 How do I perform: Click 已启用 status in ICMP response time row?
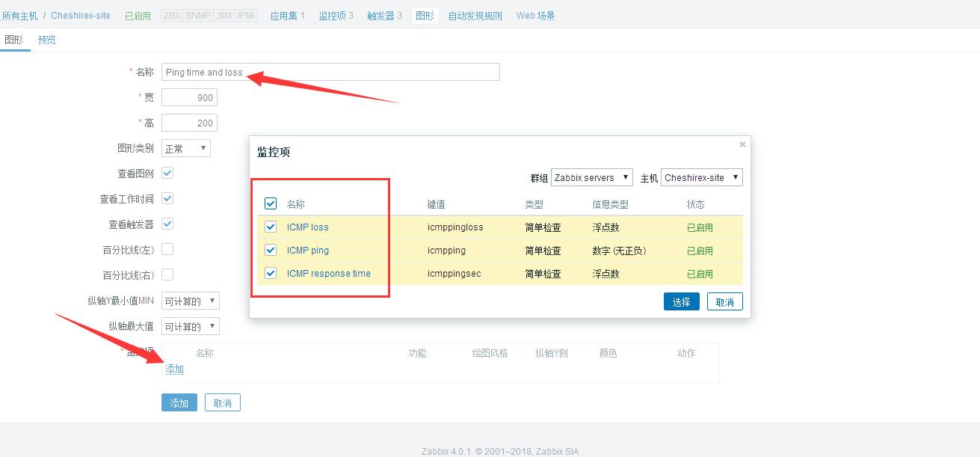pos(700,273)
